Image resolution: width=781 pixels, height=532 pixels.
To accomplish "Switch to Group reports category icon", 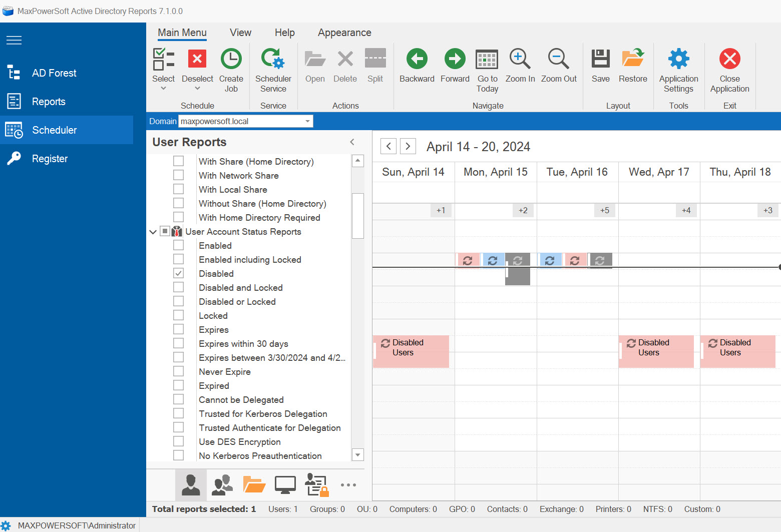I will point(222,485).
